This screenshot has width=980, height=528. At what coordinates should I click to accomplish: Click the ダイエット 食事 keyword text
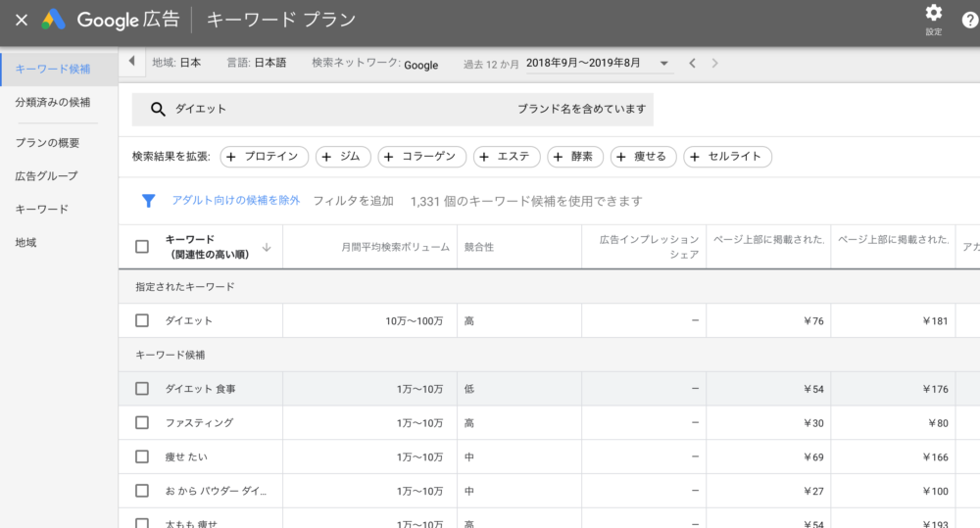point(200,389)
